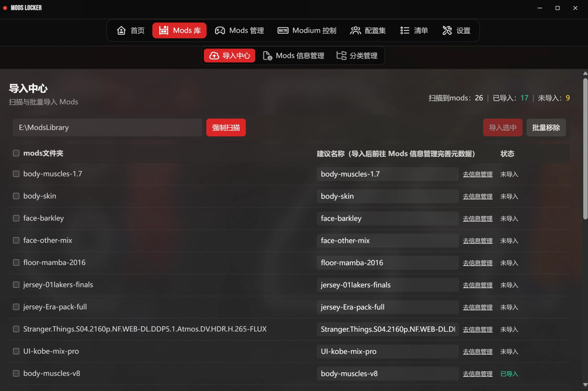Select the floor-mamba-2016 checkbox
588x391 pixels.
16,263
